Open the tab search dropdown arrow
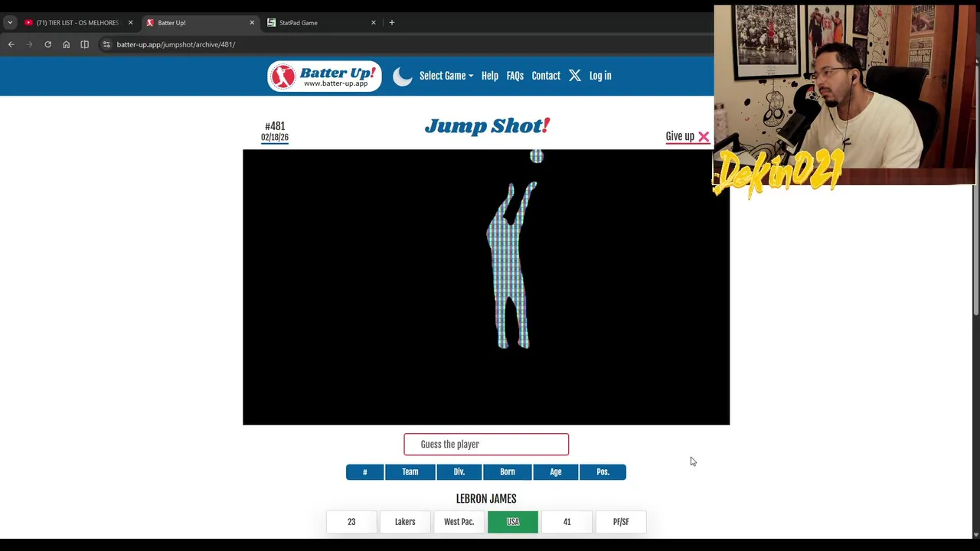Viewport: 980px width, 551px height. [x=10, y=23]
